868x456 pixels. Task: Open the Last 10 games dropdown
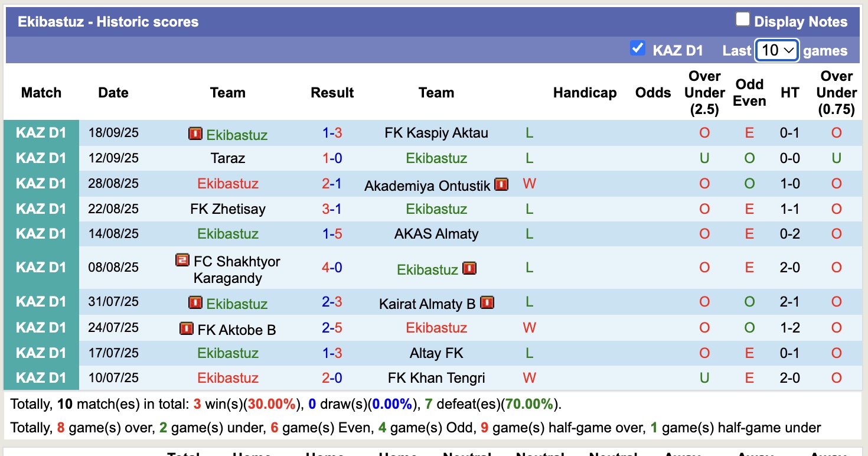coord(777,51)
